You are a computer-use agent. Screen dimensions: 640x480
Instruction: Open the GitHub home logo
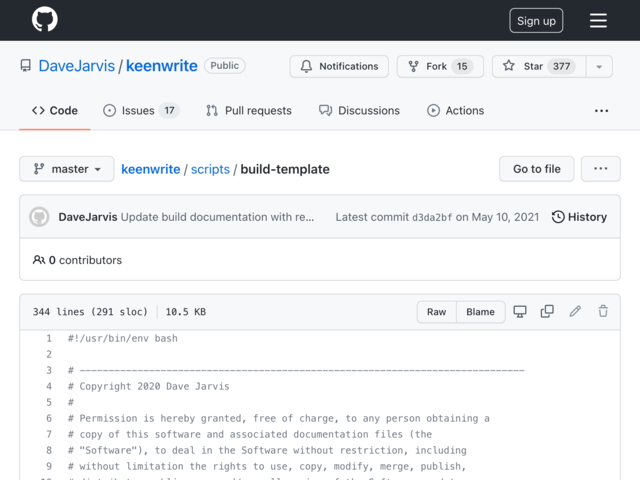[44, 20]
